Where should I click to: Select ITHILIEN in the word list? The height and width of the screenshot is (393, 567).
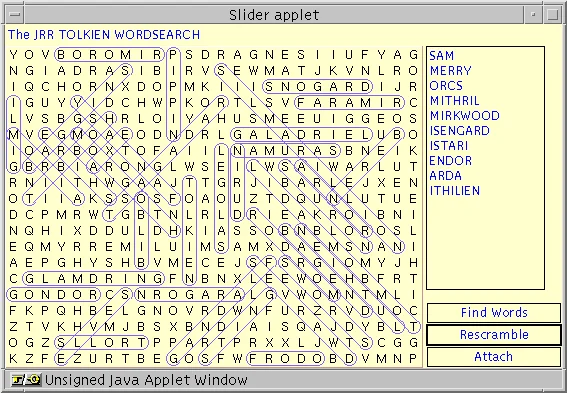pyautogui.click(x=455, y=191)
